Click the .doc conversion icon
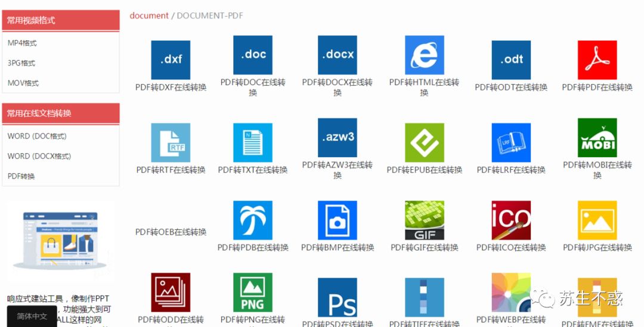Viewport: 644px width, 327px height. point(253,55)
